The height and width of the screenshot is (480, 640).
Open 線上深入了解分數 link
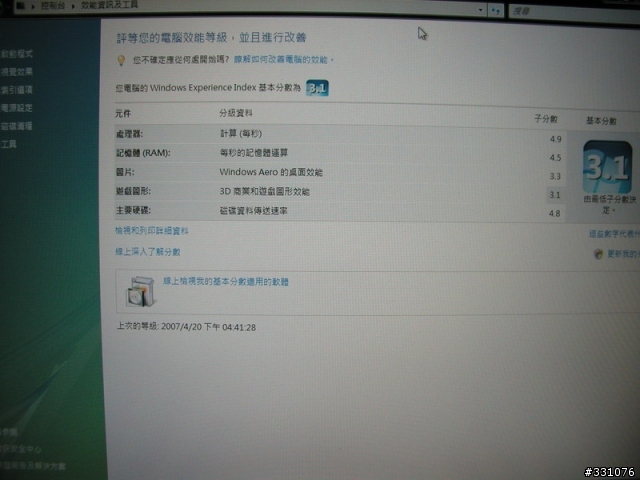[147, 251]
